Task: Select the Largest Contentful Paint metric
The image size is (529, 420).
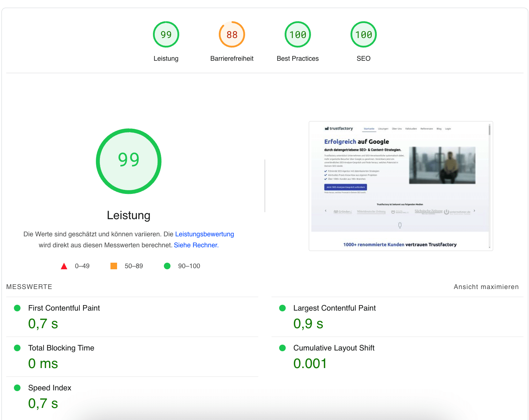Action: coord(334,308)
